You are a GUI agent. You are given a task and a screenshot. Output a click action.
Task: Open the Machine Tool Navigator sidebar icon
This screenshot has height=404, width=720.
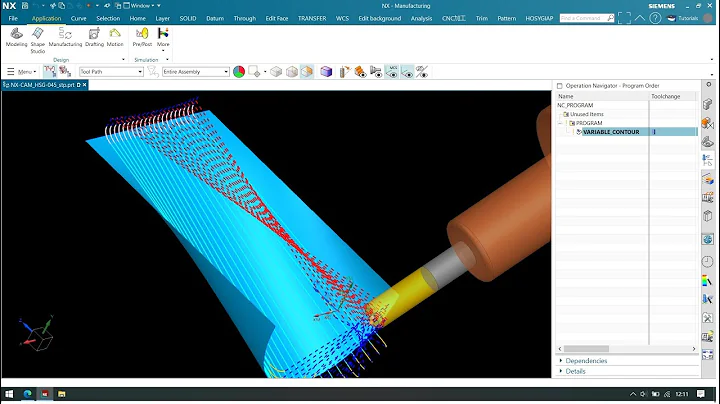pyautogui.click(x=708, y=179)
